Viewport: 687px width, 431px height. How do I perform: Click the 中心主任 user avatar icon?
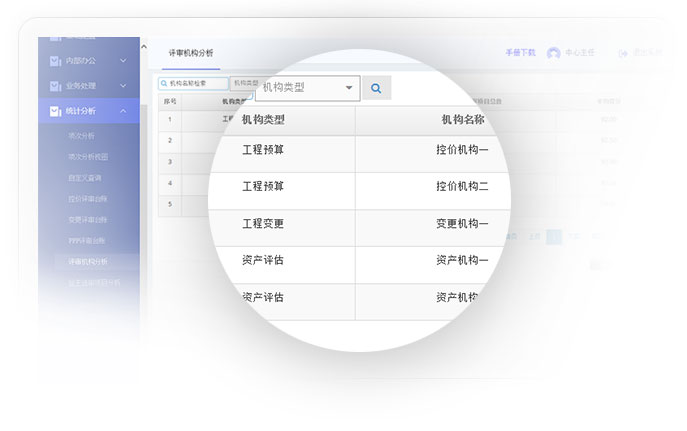[x=553, y=53]
